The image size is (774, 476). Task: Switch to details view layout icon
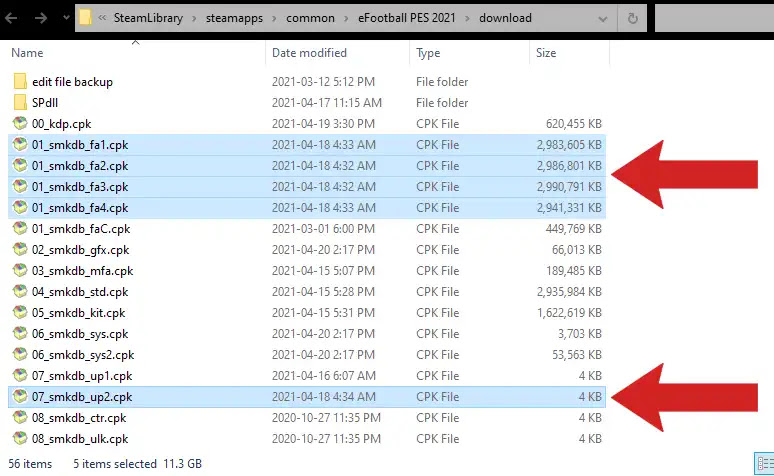(765, 464)
